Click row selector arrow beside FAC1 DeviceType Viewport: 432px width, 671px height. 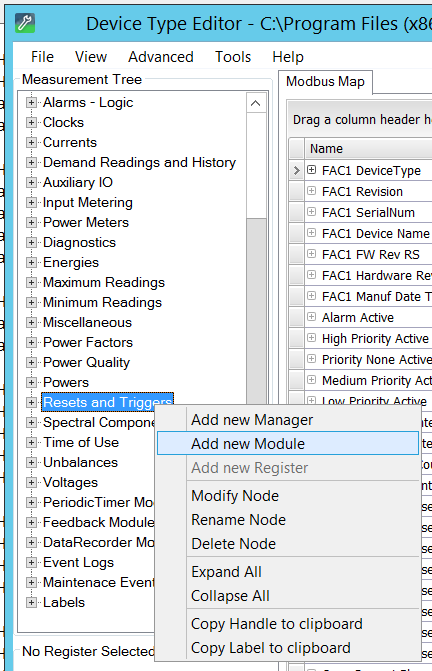296,170
